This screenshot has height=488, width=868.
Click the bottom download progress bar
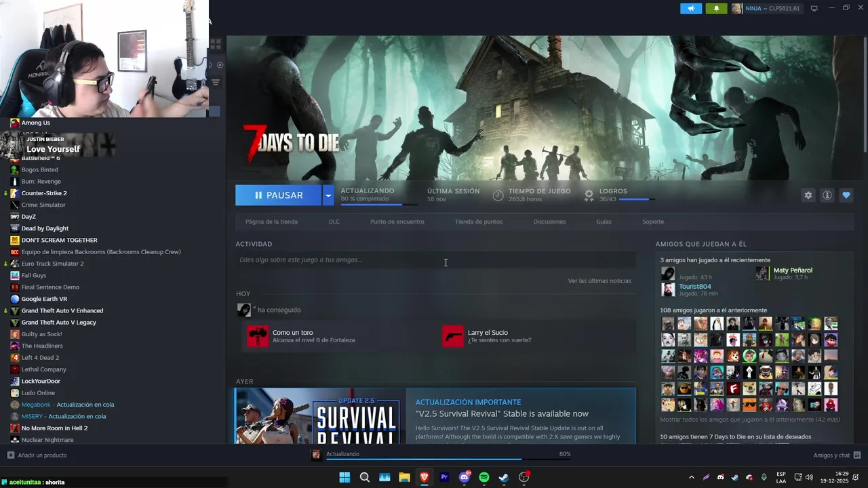click(x=448, y=459)
